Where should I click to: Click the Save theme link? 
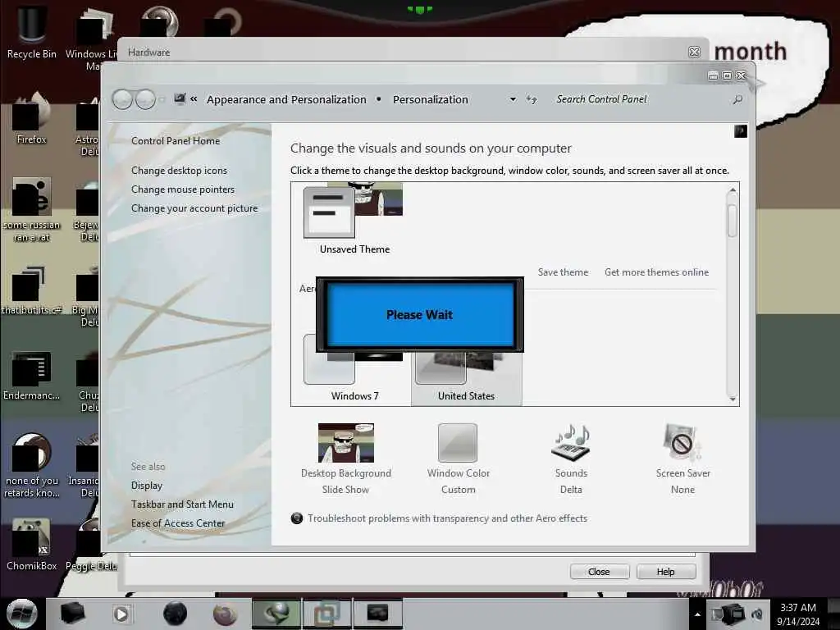pos(563,272)
